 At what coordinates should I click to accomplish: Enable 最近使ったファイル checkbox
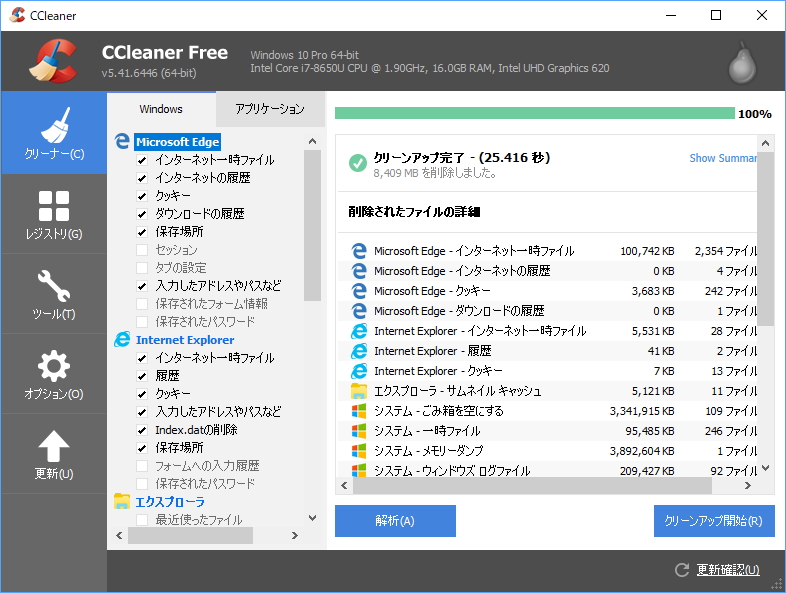tap(142, 520)
